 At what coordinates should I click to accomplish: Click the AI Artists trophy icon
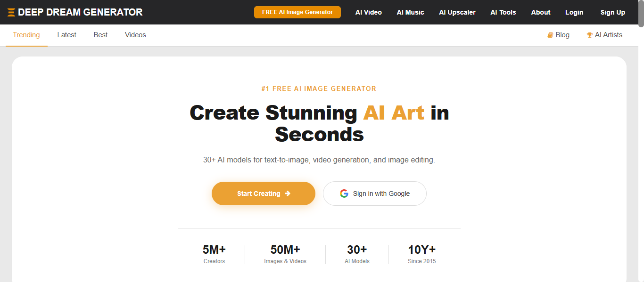[x=589, y=35]
